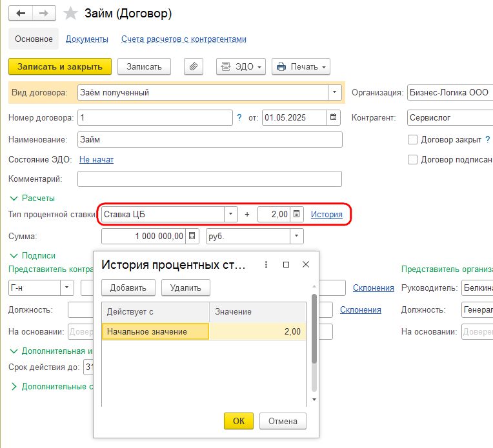Open the ЭДО dropdown menu
Image resolution: width=493 pixels, height=448 pixels.
(241, 66)
